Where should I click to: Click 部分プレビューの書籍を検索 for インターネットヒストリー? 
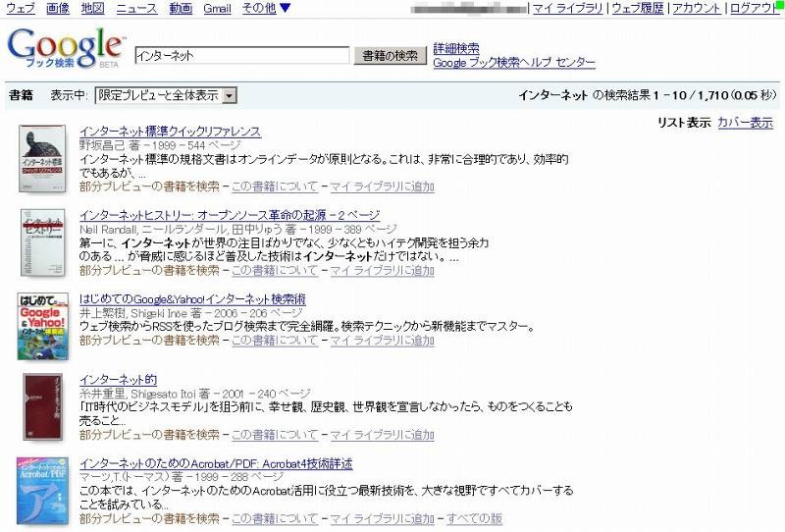(x=149, y=271)
